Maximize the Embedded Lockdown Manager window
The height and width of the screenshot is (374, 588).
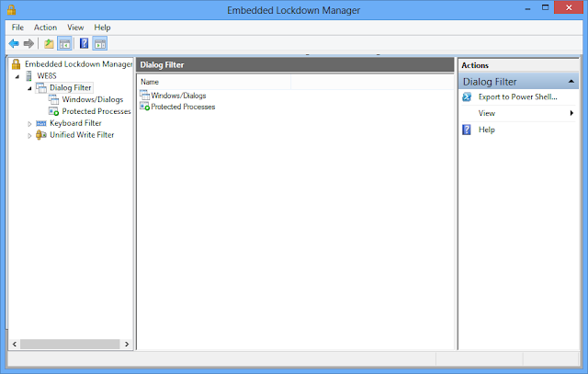click(545, 8)
